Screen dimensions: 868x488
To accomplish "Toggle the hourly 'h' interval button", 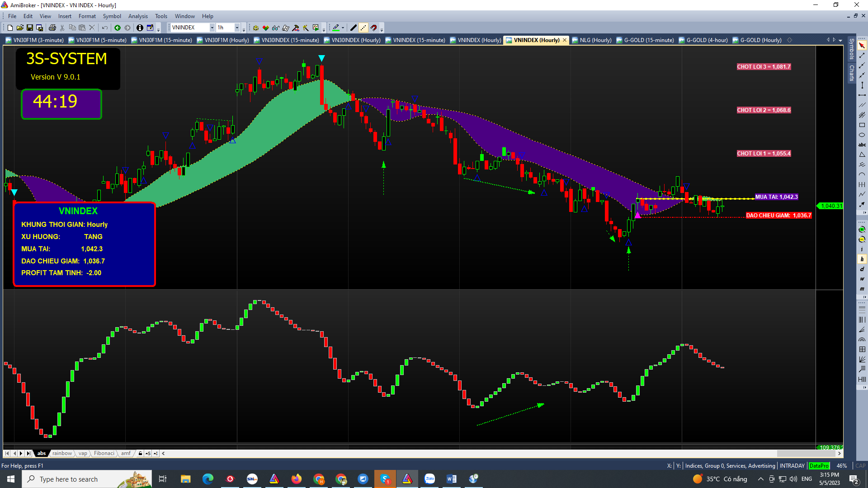I will [x=862, y=259].
